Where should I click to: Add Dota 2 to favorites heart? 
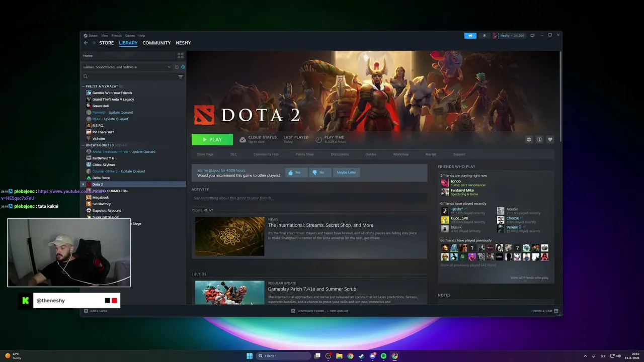click(550, 139)
